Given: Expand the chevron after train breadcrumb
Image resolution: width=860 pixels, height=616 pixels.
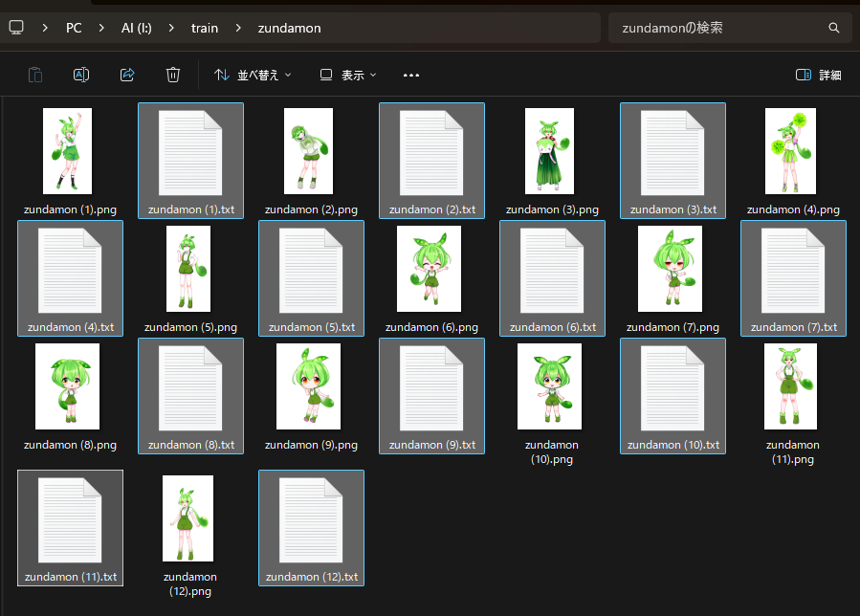Looking at the screenshot, I should click(238, 28).
